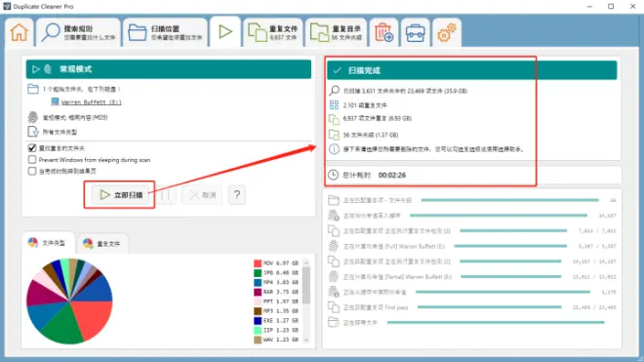The width and height of the screenshot is (644, 362).
Task: Maximize the Duplicate Cleaner Pro window
Action: [x=611, y=6]
